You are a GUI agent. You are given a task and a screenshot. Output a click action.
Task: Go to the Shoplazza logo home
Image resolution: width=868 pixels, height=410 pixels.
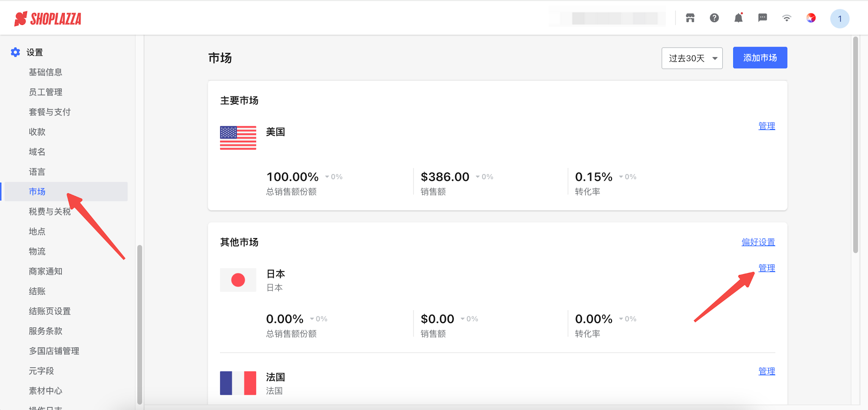coord(47,19)
